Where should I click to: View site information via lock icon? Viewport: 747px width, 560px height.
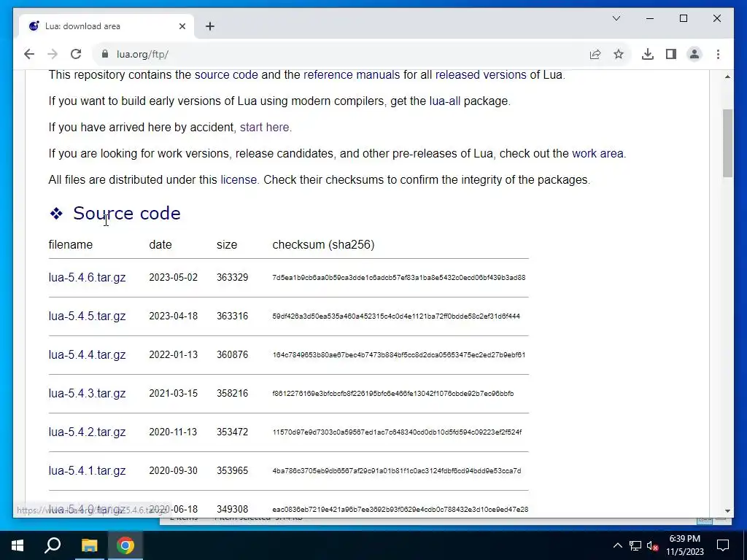pos(105,54)
